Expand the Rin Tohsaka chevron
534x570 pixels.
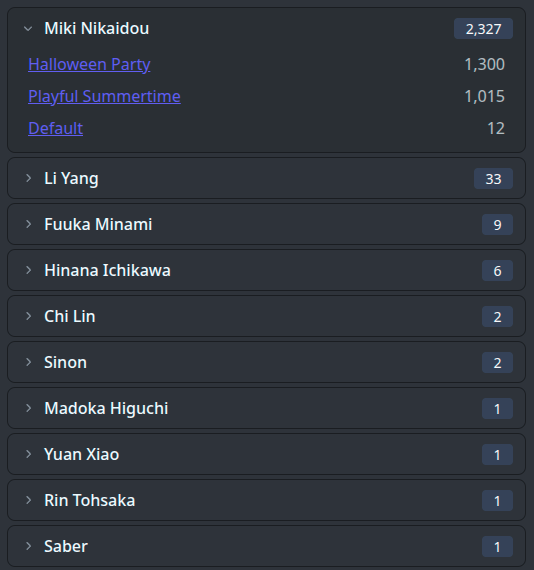(x=28, y=500)
